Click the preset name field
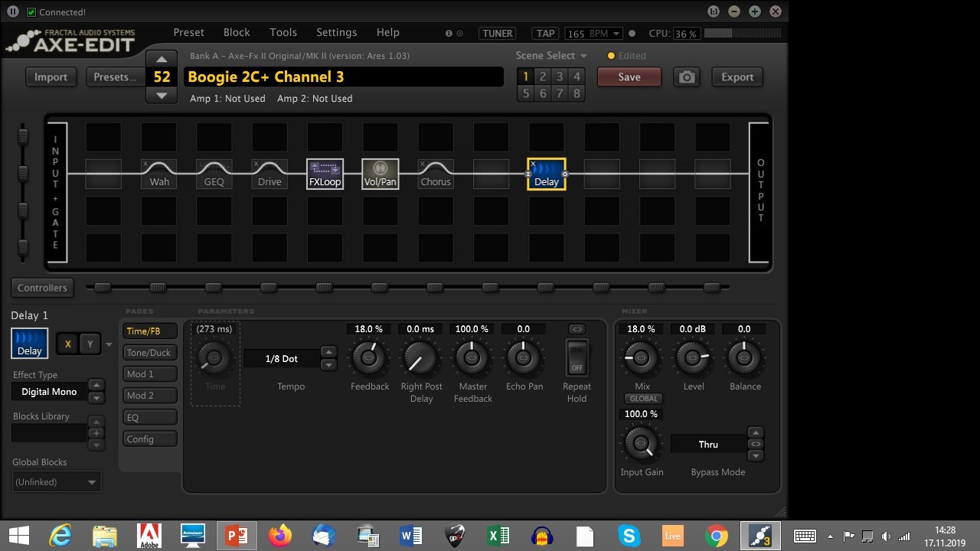 pyautogui.click(x=344, y=77)
